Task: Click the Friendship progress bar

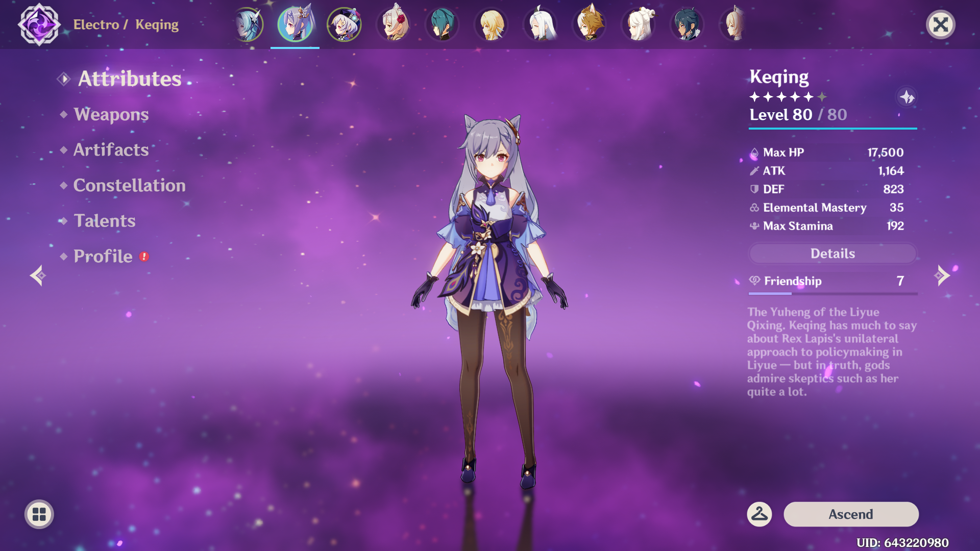Action: point(832,294)
